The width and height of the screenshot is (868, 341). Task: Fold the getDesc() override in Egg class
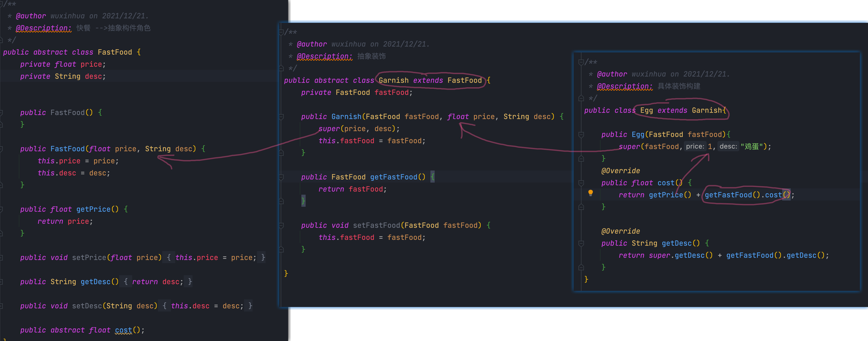pos(581,243)
